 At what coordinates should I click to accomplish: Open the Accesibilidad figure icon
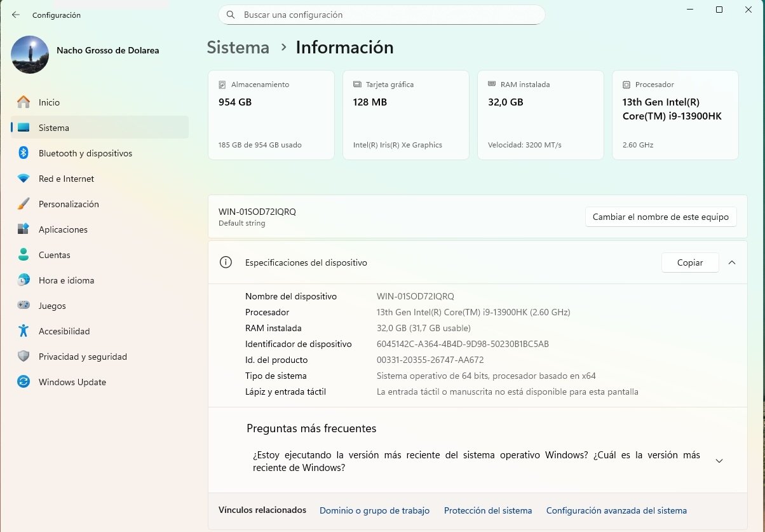coord(24,331)
